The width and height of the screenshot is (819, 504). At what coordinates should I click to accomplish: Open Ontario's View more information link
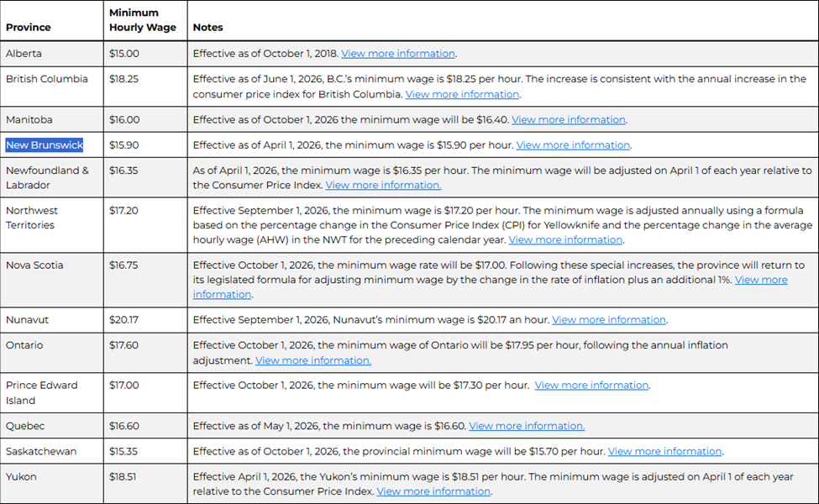click(x=313, y=360)
